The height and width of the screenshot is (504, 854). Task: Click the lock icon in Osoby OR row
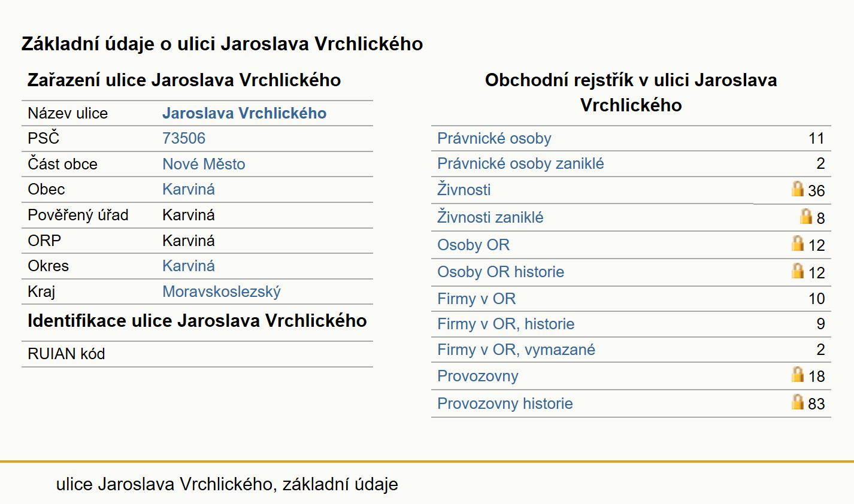coord(797,243)
